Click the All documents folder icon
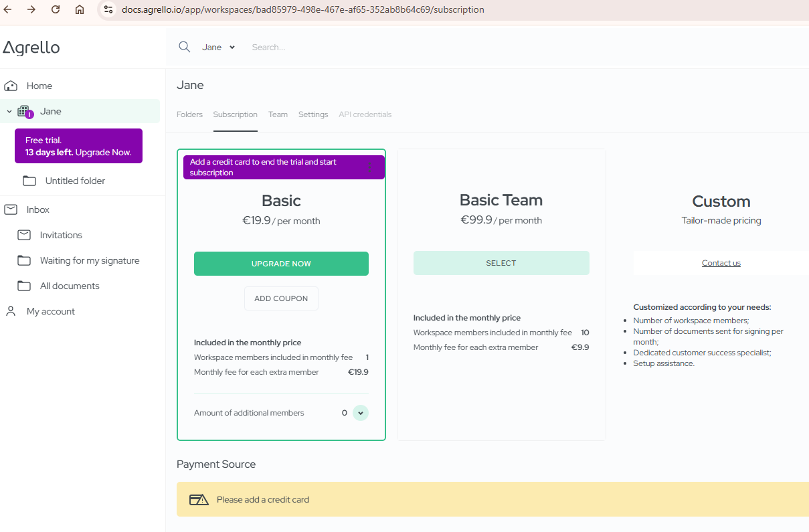Screen dimensions: 809x532 [x=24, y=286]
